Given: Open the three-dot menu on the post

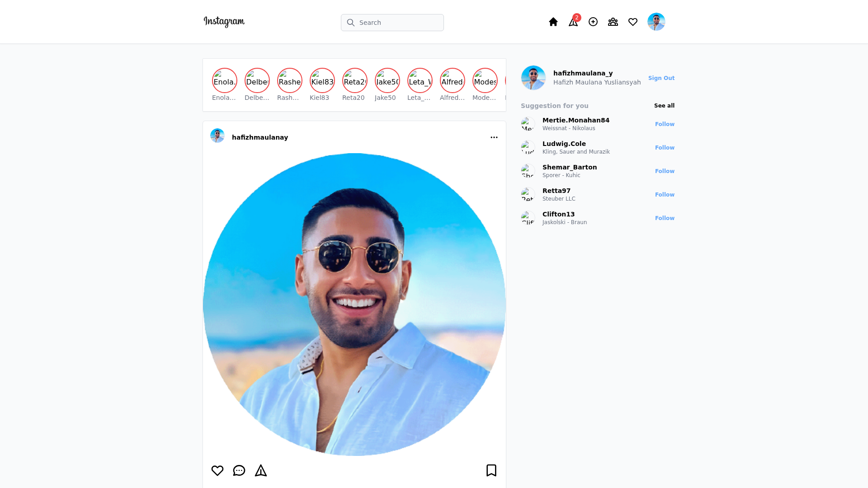Looking at the screenshot, I should click(494, 137).
